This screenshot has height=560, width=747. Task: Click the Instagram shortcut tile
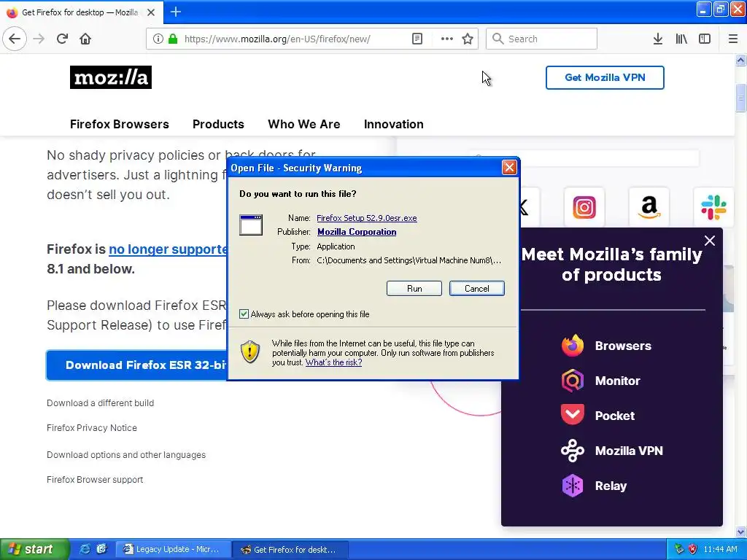(x=584, y=207)
